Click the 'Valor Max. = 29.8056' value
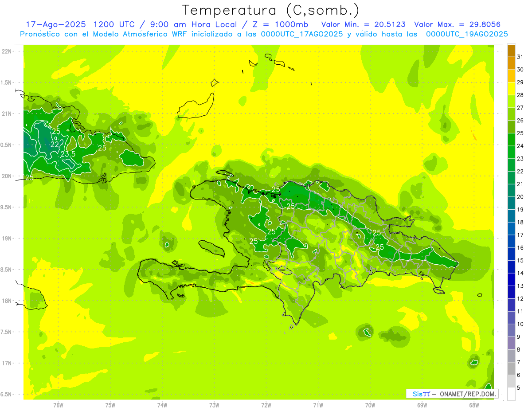 [x=457, y=24]
